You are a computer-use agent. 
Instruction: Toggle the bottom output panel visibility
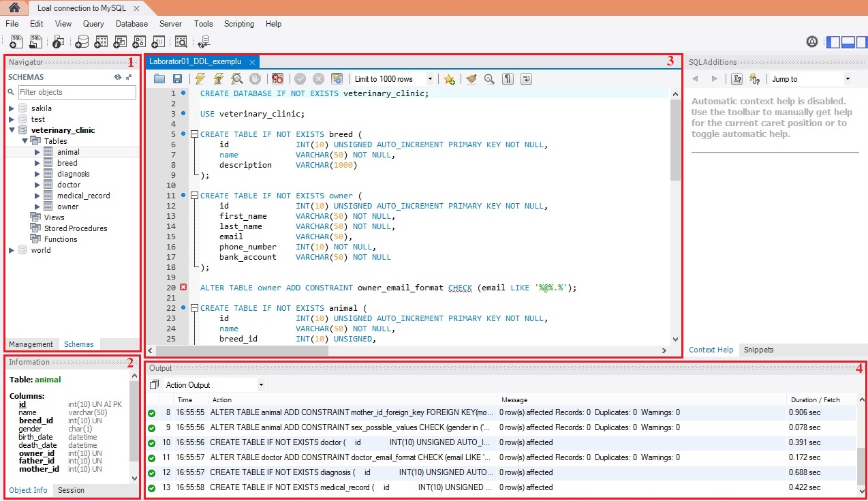click(x=848, y=42)
